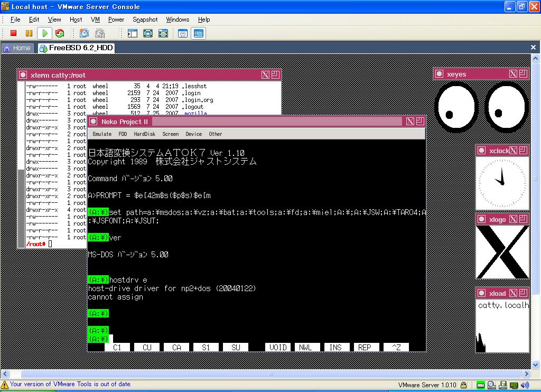Open the Power menu
The width and height of the screenshot is (541, 392).
tap(116, 20)
